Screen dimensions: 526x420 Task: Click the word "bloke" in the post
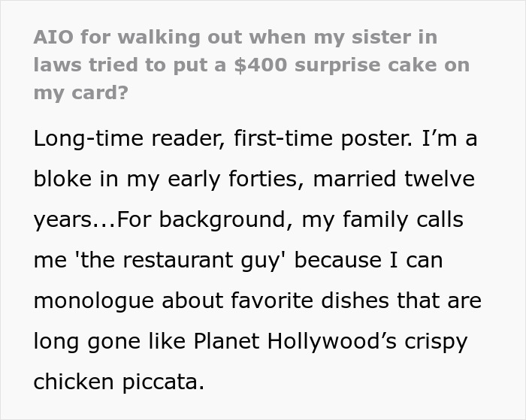click(x=62, y=179)
